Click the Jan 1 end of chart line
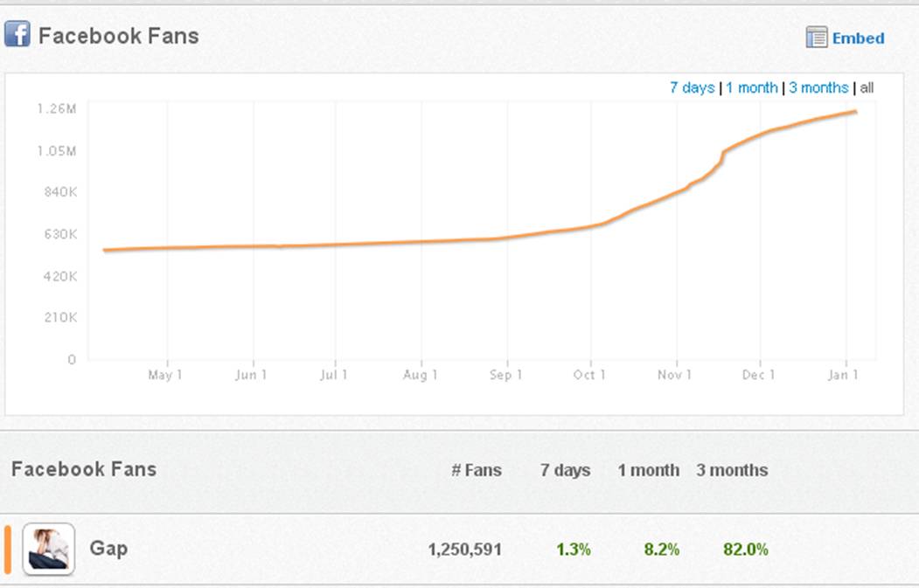Screen dimensions: 919x588 [x=854, y=112]
